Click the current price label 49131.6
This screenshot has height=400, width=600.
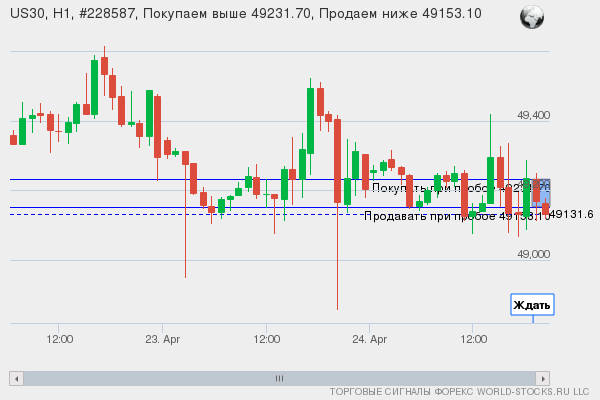pos(572,214)
